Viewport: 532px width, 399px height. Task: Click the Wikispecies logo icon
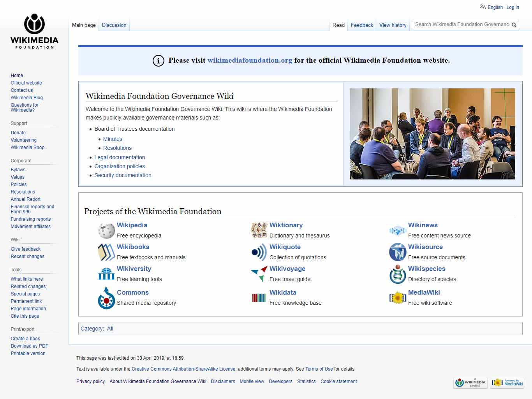coord(397,274)
